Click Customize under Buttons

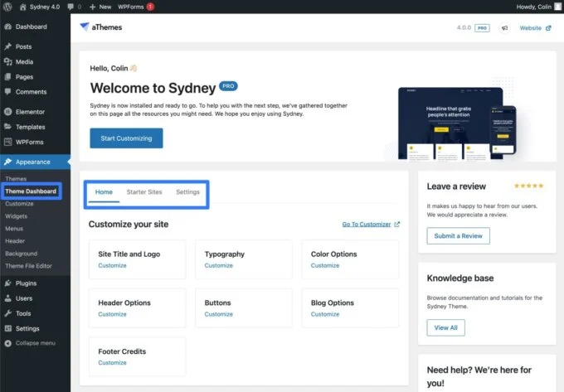[x=219, y=314]
